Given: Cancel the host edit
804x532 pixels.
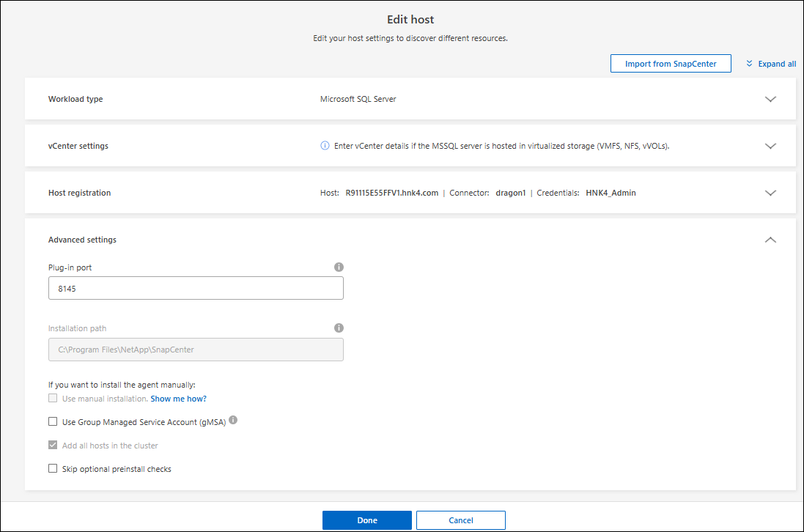Looking at the screenshot, I should pos(460,520).
